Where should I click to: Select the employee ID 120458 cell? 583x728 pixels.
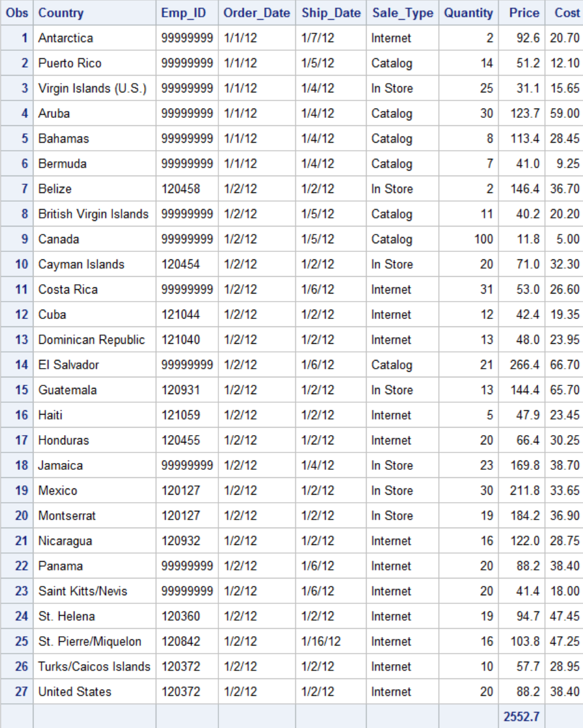click(180, 189)
